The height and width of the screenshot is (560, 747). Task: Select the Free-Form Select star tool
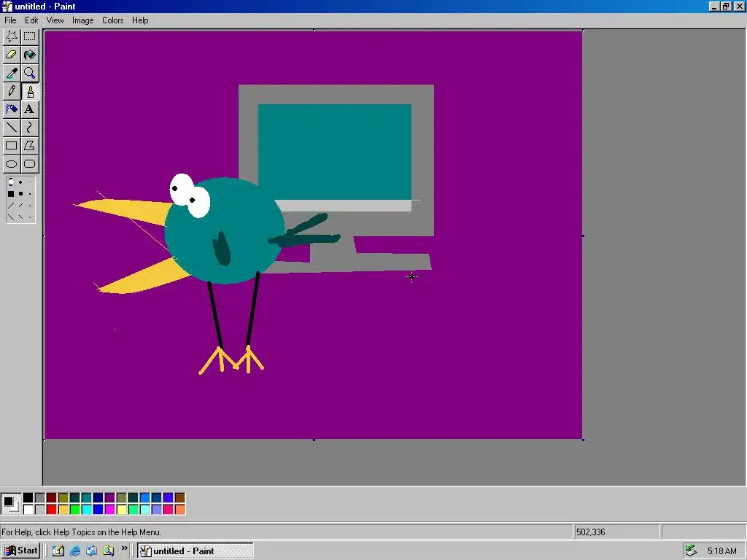pos(12,36)
